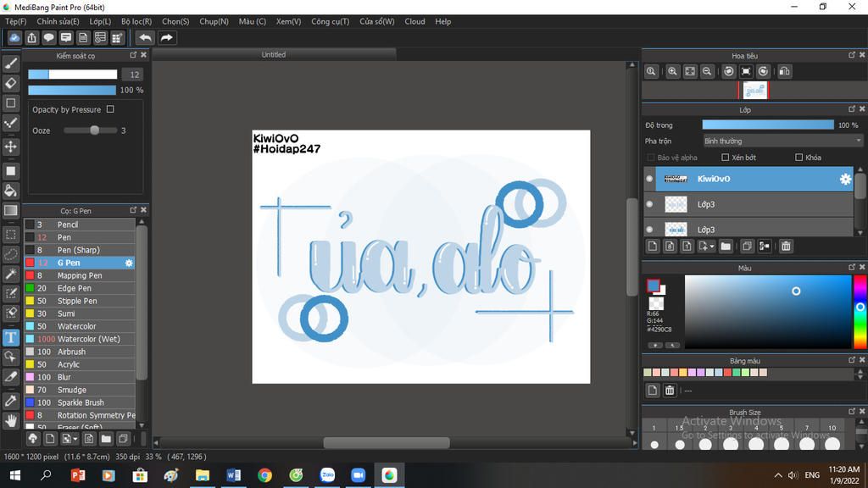Enable the Khóa (Lock) checkbox
The width and height of the screenshot is (868, 488).
798,158
